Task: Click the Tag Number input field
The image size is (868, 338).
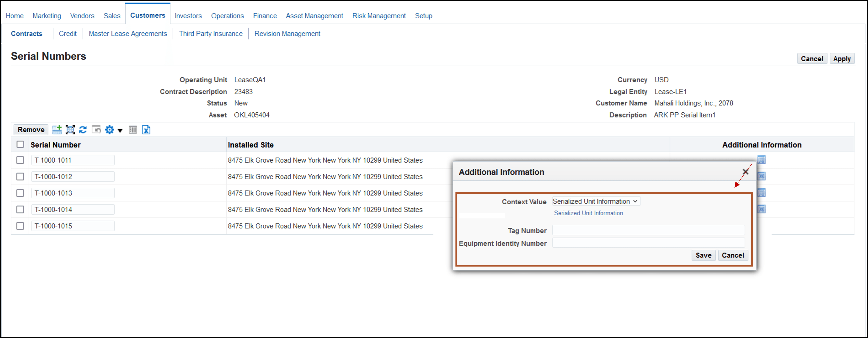Action: pyautogui.click(x=648, y=231)
